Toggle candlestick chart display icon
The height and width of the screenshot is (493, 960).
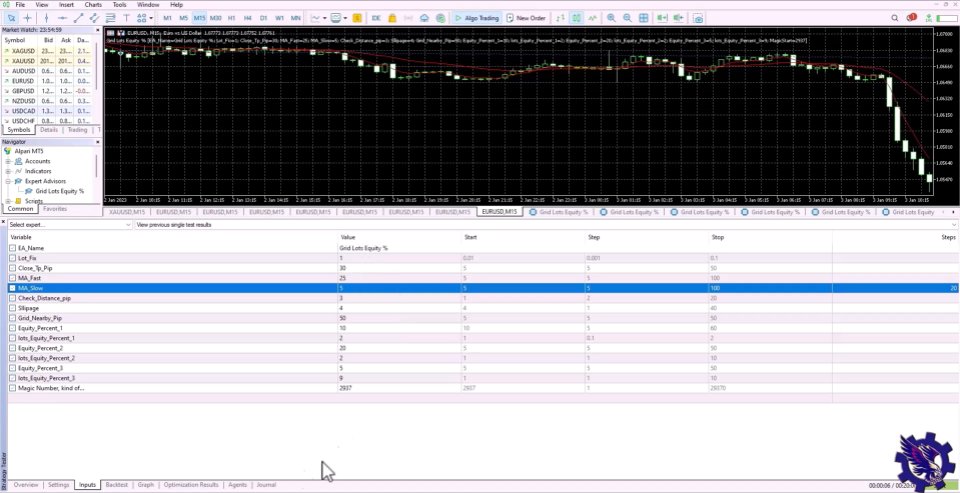pyautogui.click(x=576, y=18)
